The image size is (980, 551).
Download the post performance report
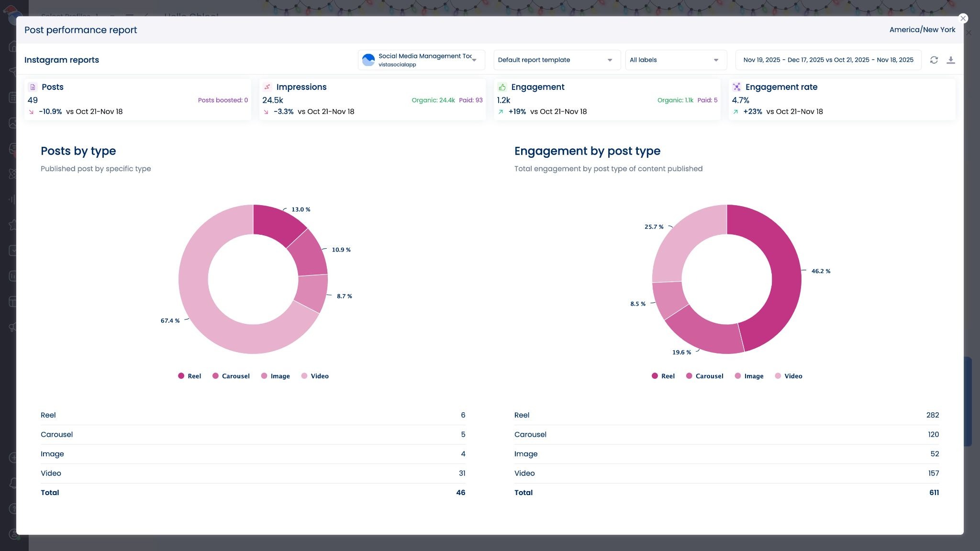click(x=951, y=60)
